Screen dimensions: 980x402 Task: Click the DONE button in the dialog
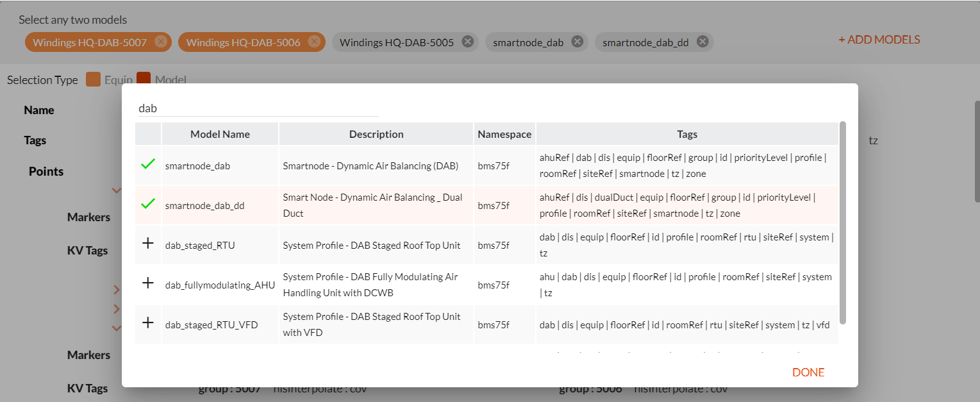tap(808, 373)
